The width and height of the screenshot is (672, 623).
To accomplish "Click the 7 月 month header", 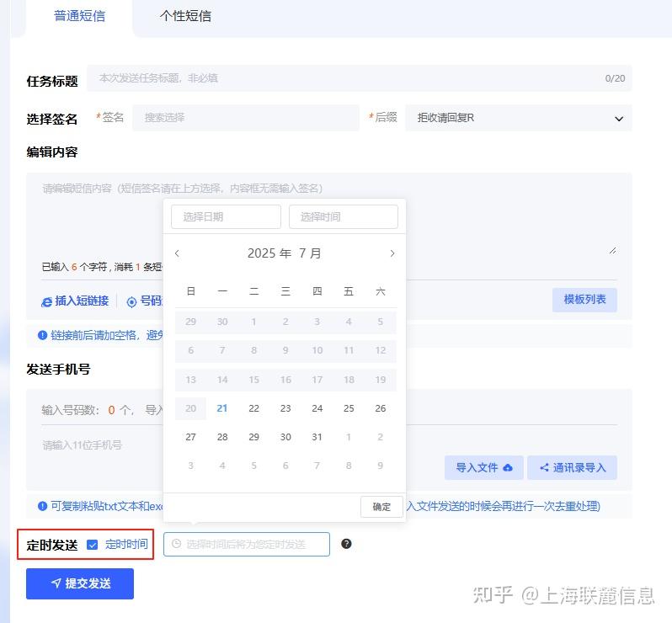I will (x=310, y=253).
